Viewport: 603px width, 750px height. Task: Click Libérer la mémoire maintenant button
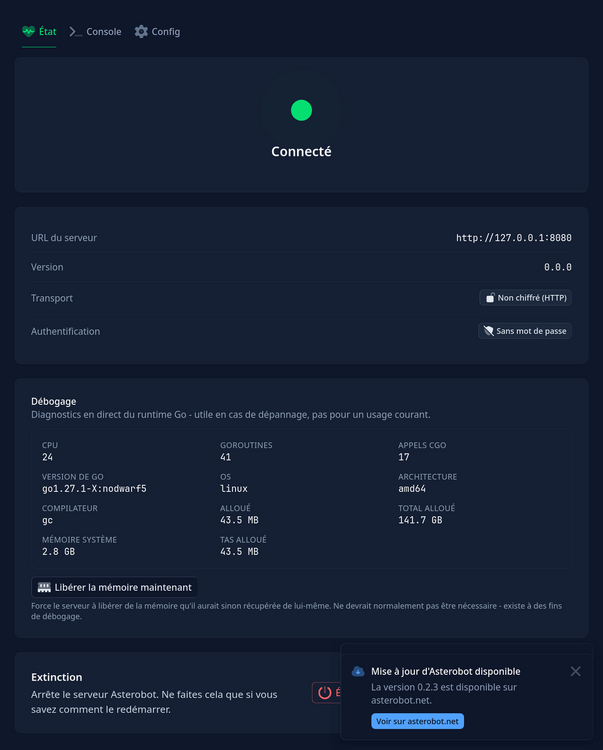coord(115,587)
